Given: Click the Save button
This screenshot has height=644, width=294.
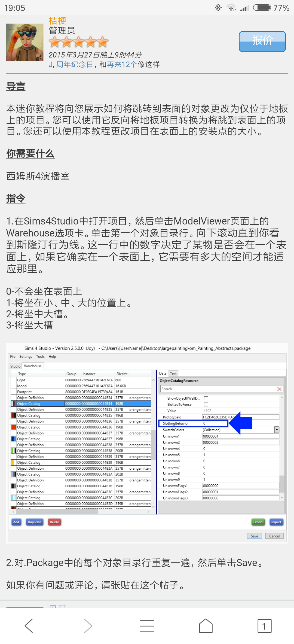Looking at the screenshot, I should (255, 536).
